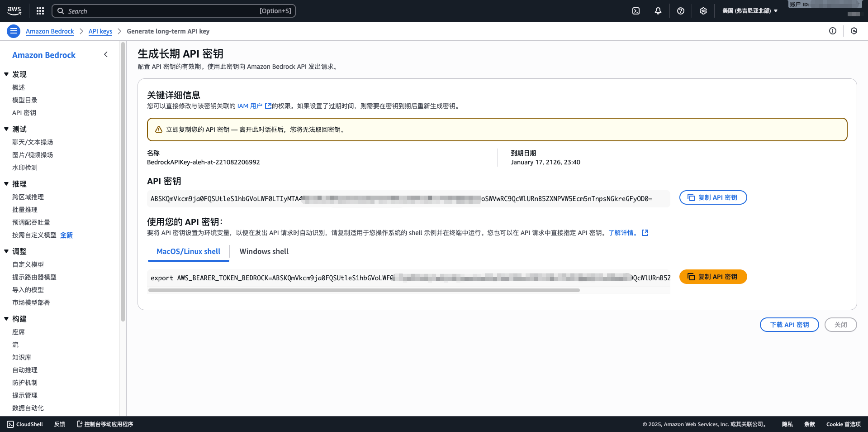
Task: Collapse the 发现 section in the sidebar
Action: click(6, 74)
